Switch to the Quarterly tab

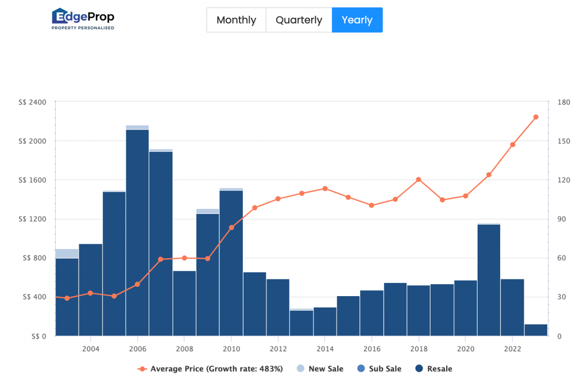pyautogui.click(x=299, y=20)
